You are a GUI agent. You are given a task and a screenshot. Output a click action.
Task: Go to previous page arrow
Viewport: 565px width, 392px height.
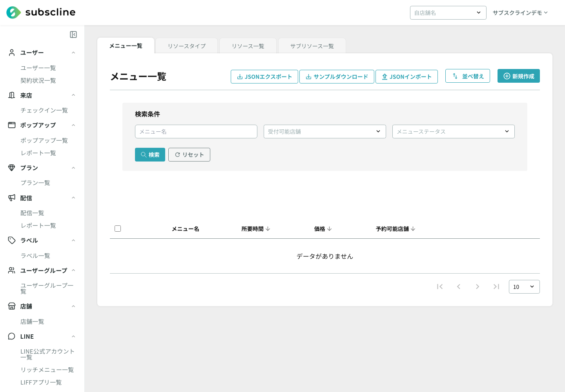click(459, 287)
